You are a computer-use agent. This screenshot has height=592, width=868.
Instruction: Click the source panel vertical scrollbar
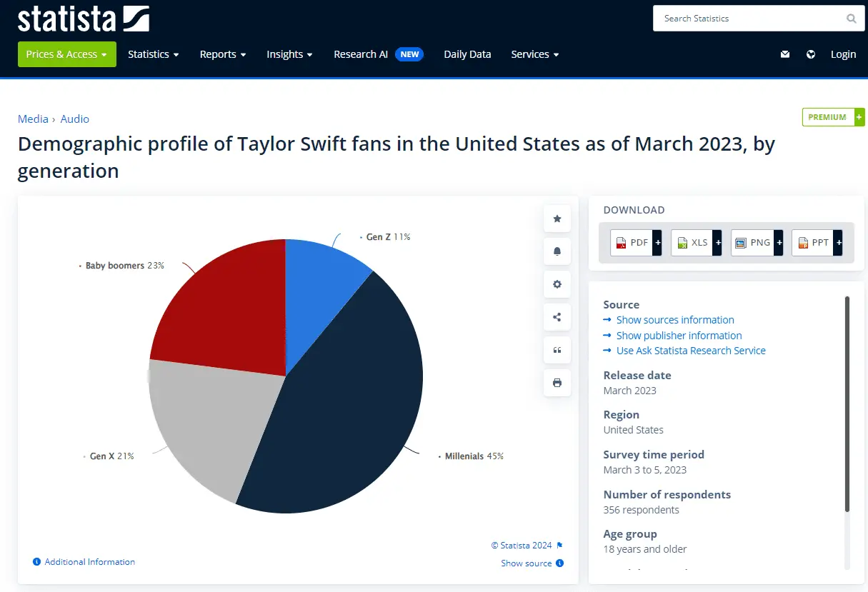pos(847,403)
